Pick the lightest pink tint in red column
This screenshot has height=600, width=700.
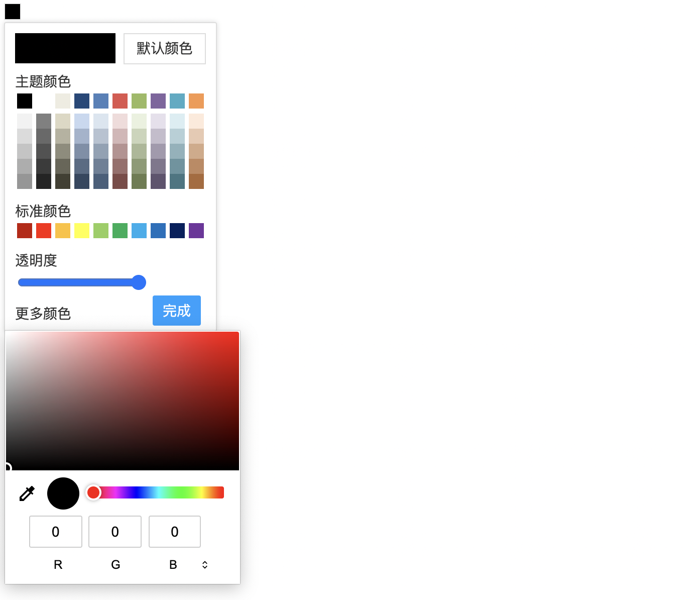point(120,121)
